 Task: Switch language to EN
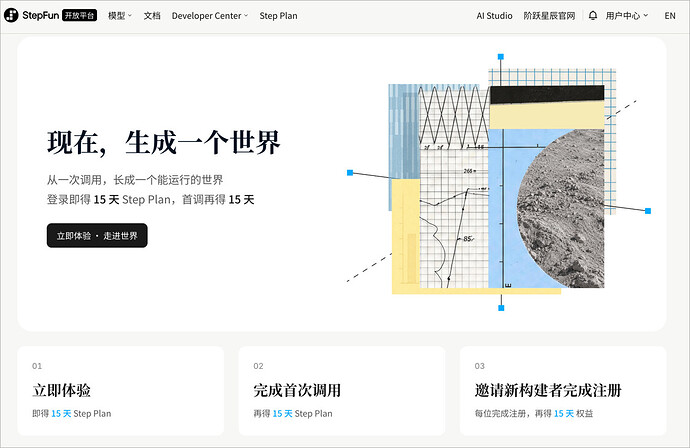670,16
